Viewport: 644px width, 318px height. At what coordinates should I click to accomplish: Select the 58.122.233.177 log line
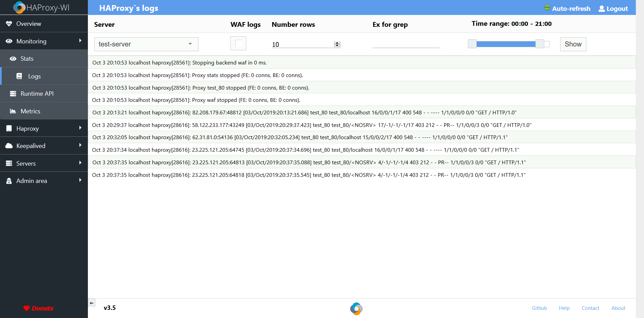[362, 125]
